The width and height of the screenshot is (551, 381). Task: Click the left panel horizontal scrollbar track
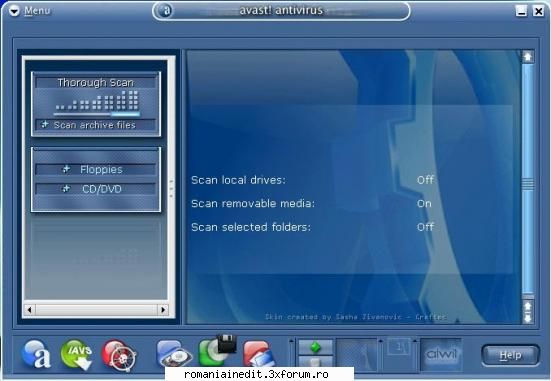96,310
